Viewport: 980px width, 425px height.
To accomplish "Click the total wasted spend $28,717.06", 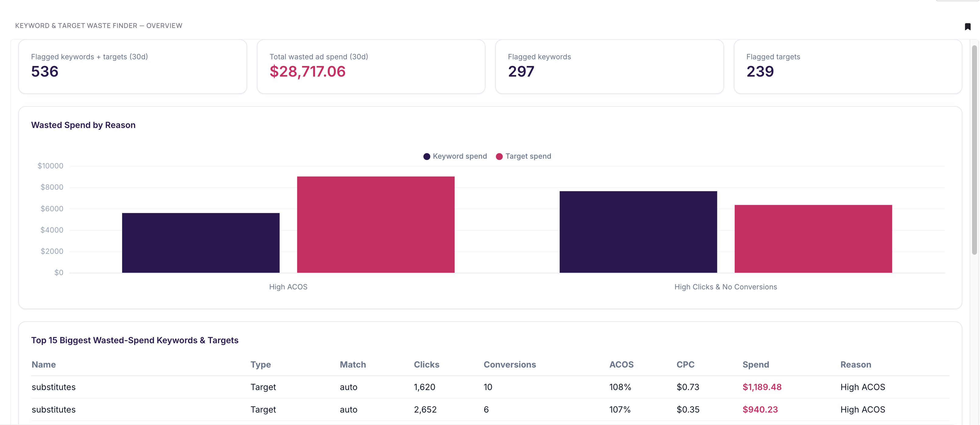I will tap(307, 71).
